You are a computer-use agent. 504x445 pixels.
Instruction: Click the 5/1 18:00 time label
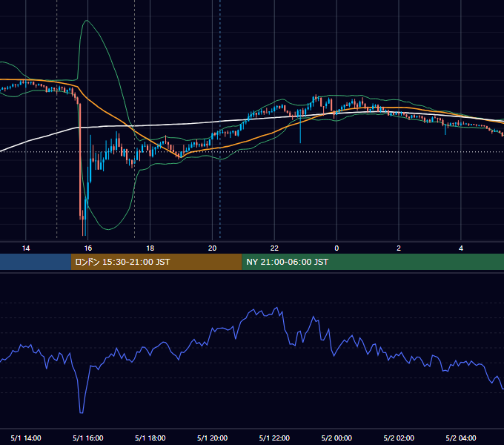point(150,438)
